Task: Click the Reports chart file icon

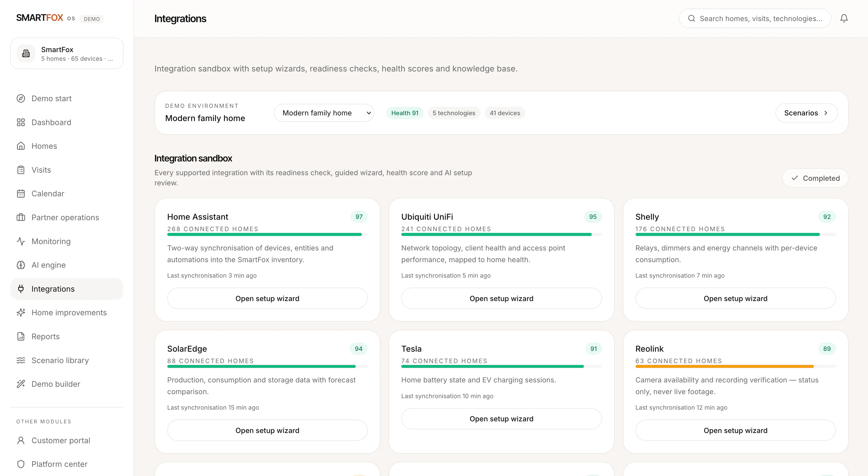Action: (x=21, y=336)
